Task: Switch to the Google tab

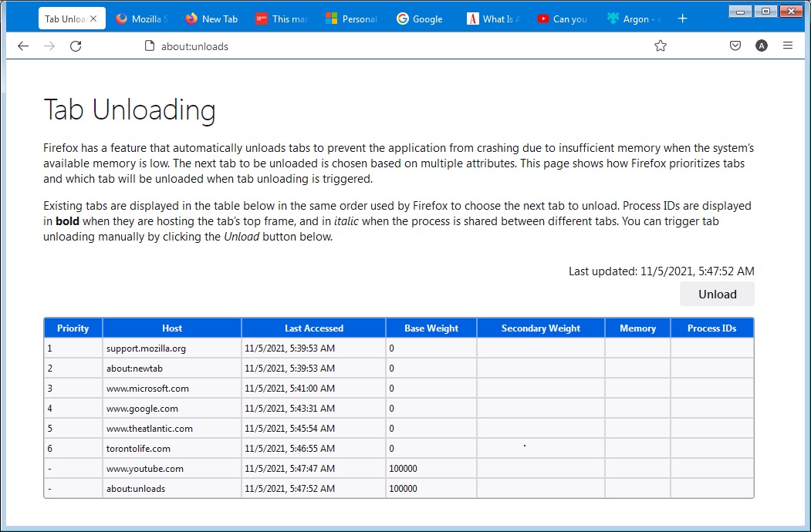Action: 423,19
